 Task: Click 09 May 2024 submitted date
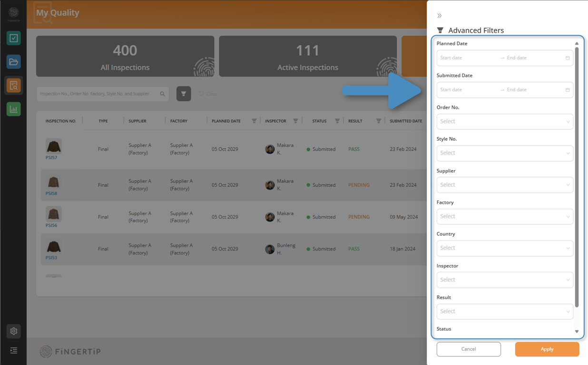(404, 217)
